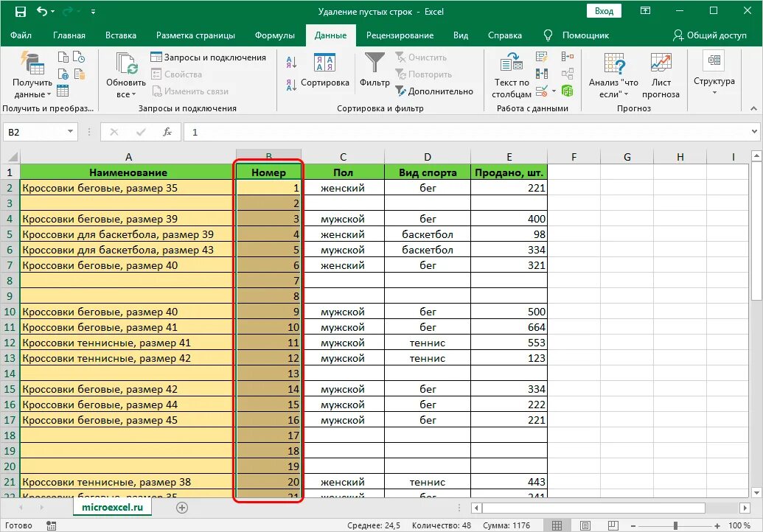Switch to the Вставка tab
This screenshot has height=532, width=763.
121,35
